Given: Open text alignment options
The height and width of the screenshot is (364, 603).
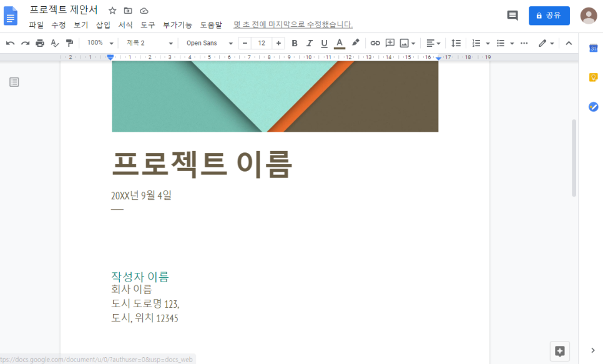Looking at the screenshot, I should (433, 43).
